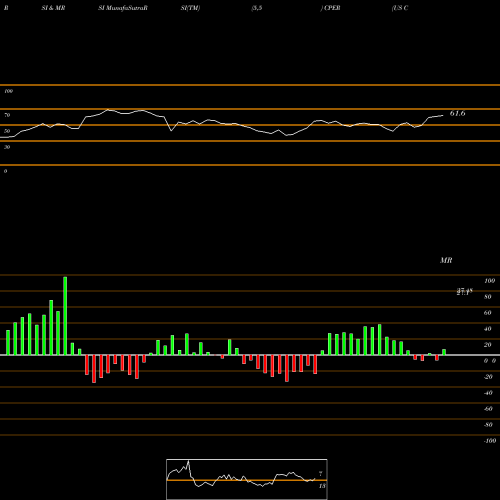
Task: Click the CPER symbol text in header
Action: [x=332, y=8]
